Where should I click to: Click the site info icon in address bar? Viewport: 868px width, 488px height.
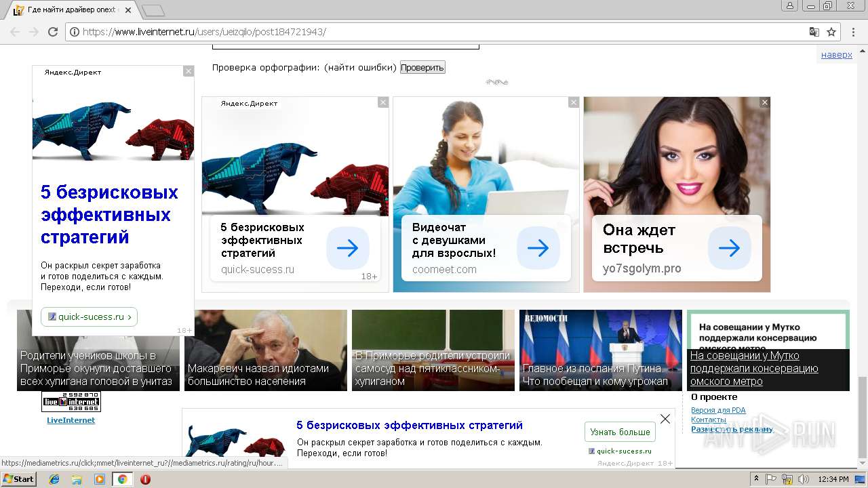point(75,32)
